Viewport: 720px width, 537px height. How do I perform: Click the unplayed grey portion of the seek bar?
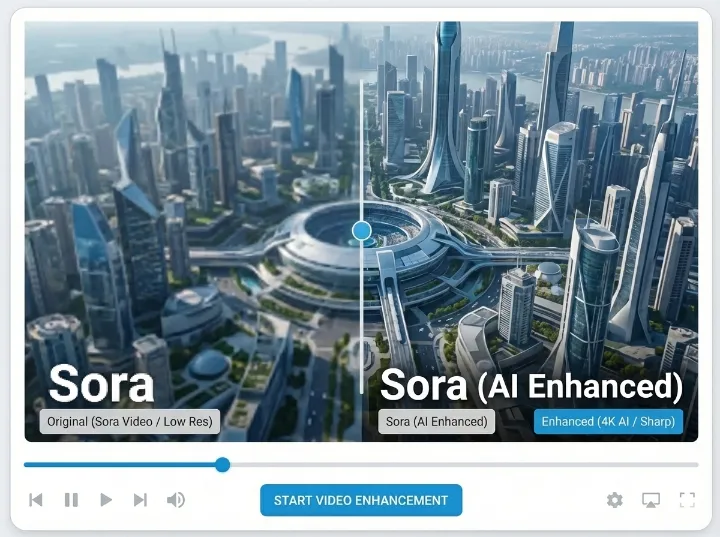[x=464, y=465]
